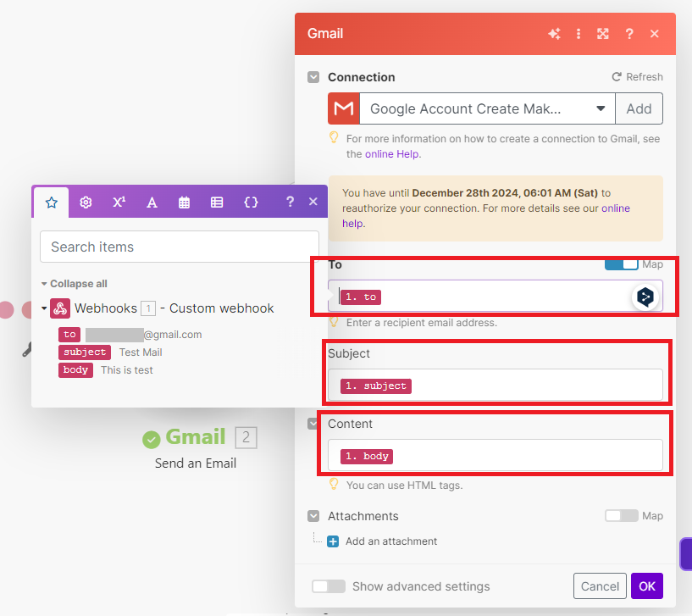Click the 'Add an attachment' label

pos(391,541)
